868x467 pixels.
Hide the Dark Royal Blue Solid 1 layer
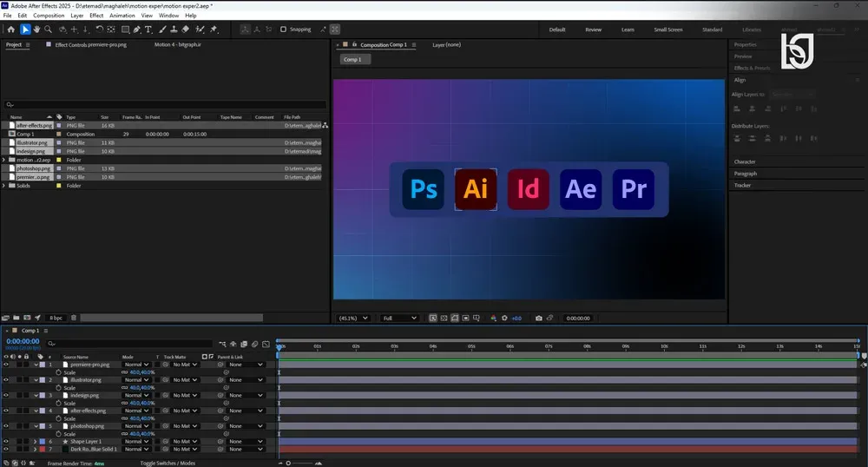click(6, 450)
